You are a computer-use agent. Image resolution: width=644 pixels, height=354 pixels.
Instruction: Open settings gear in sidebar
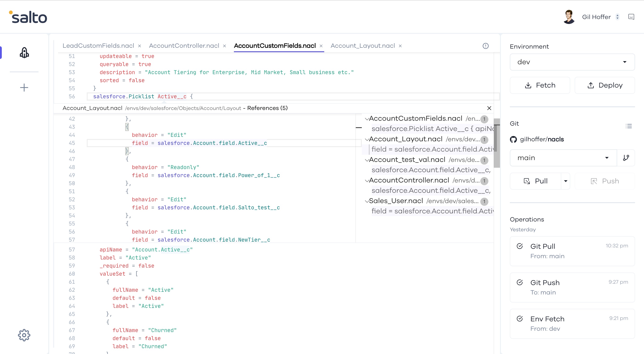(24, 335)
